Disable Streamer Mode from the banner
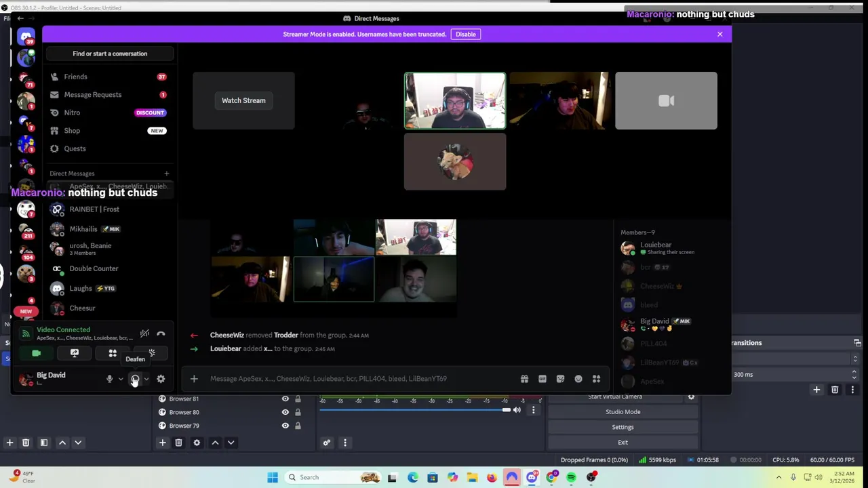The image size is (868, 488). pos(466,34)
